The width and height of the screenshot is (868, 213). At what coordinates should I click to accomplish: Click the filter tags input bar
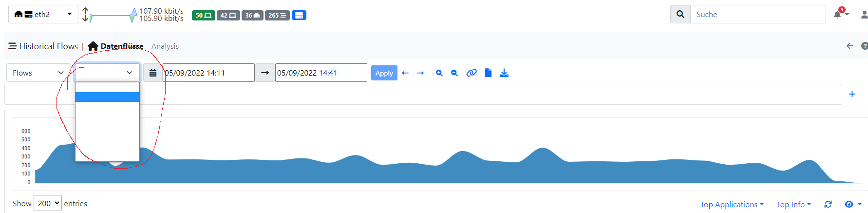(423, 94)
